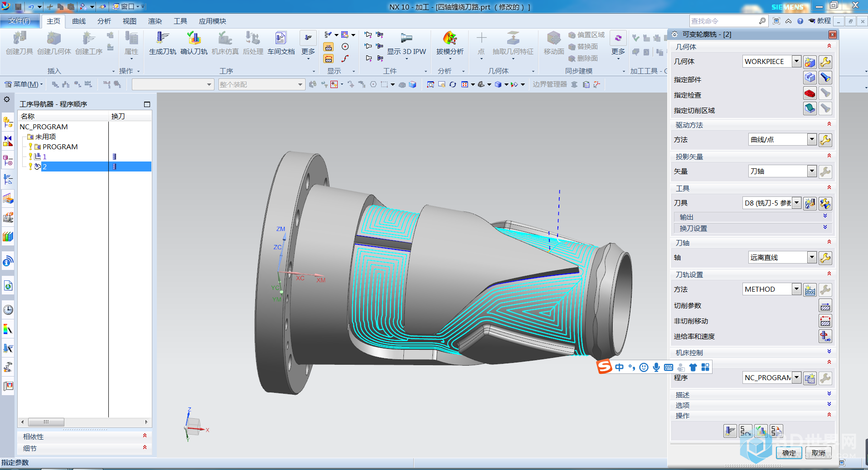Screen dimensions: 868x470
Task: Select NC_PROGRAM in the operation navigator
Action: pyautogui.click(x=44, y=127)
